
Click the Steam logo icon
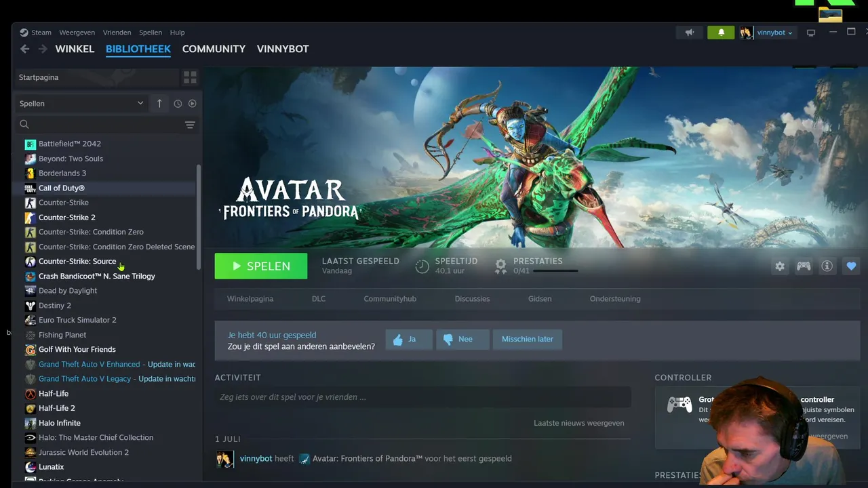click(x=24, y=33)
